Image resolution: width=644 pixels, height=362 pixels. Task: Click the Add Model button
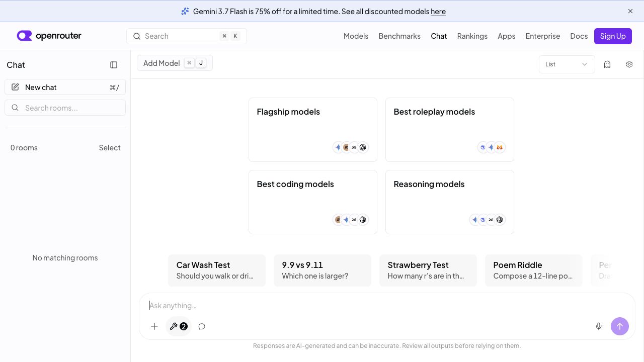click(x=175, y=63)
